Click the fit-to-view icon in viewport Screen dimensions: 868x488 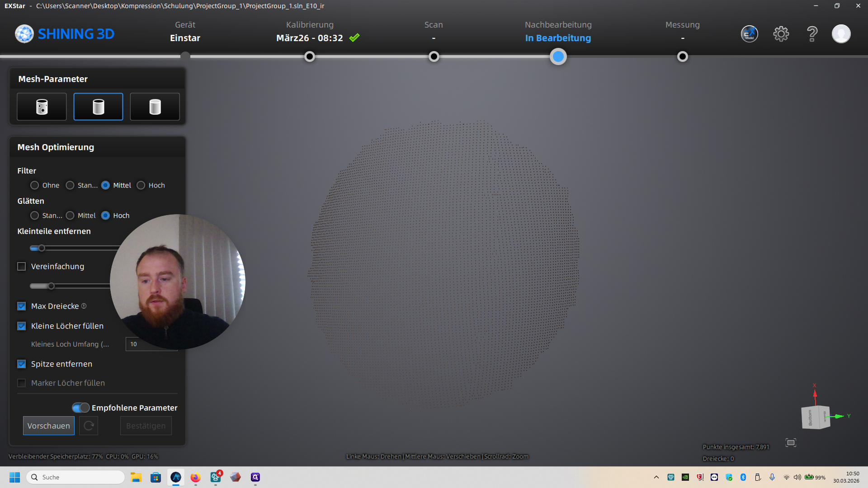coord(791,443)
